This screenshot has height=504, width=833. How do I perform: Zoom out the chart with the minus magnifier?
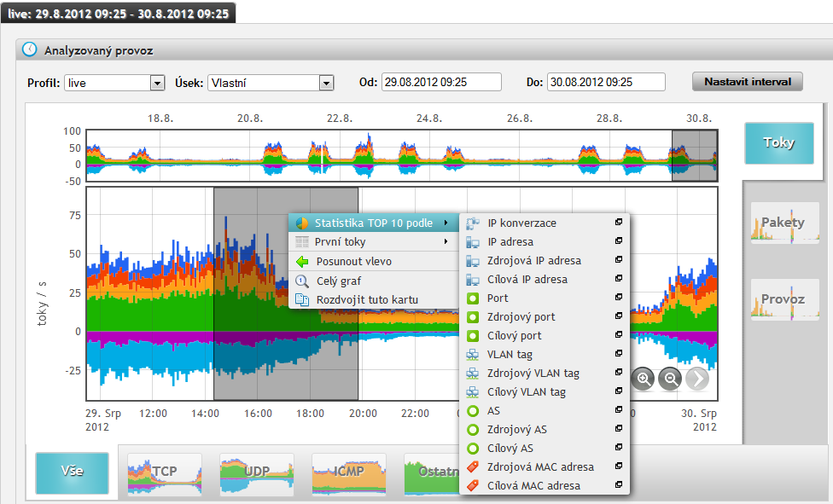point(671,379)
